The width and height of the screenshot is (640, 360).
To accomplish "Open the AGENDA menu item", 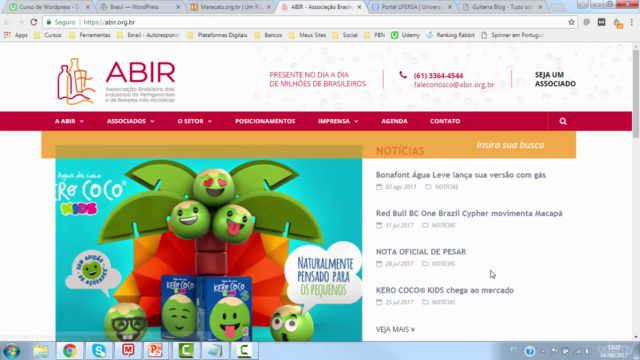I will pos(394,121).
